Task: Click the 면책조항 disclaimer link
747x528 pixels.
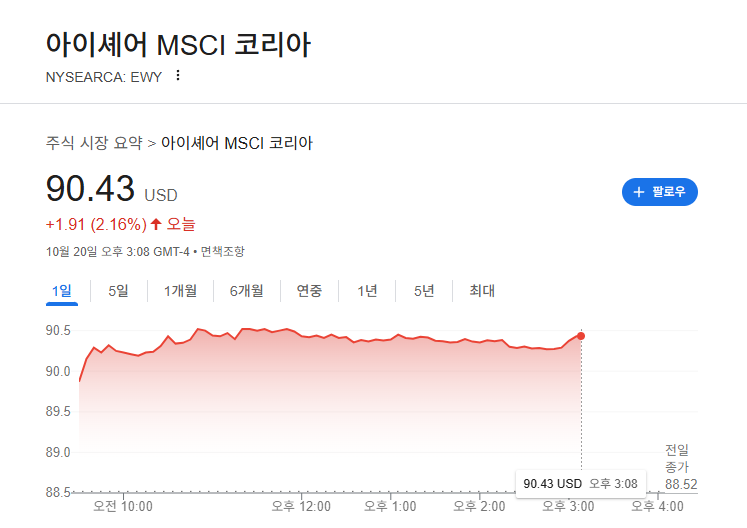Action: [222, 252]
